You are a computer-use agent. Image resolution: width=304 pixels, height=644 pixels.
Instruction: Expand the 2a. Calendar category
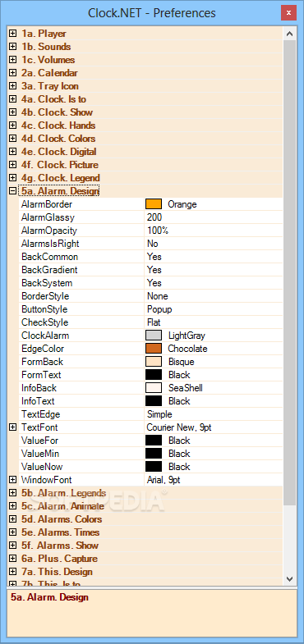[x=13, y=73]
